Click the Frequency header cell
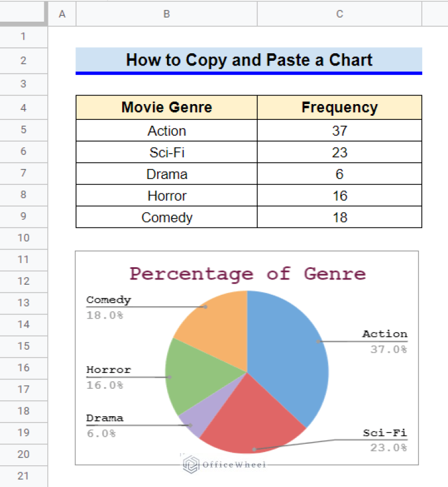 tap(339, 107)
